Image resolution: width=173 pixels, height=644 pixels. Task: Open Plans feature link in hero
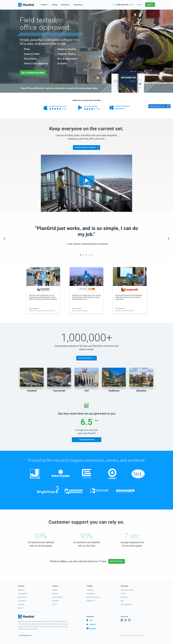pyautogui.click(x=27, y=49)
